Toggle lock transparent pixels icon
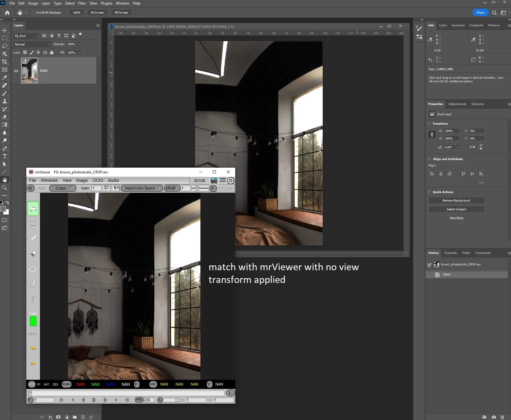511x420 pixels. [25, 52]
